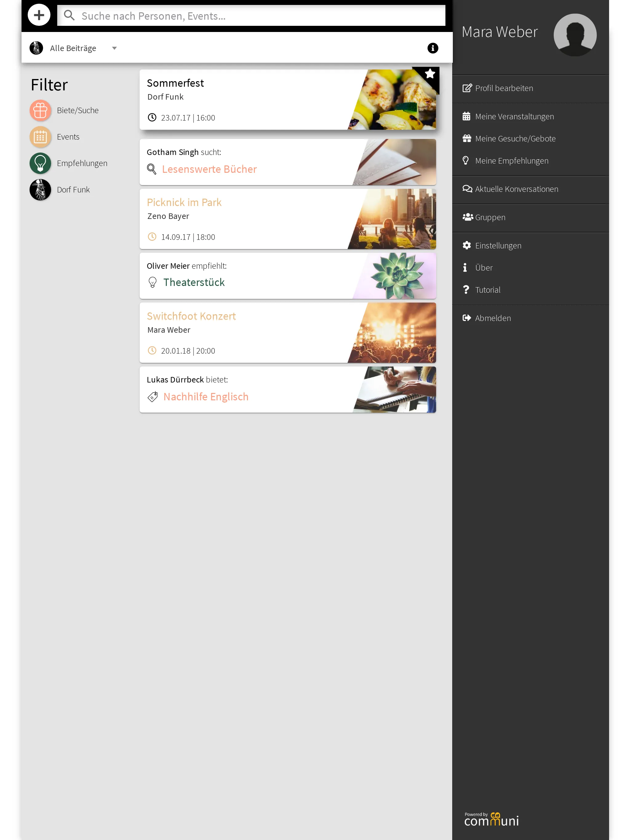The image size is (630, 840).
Task: Open the Lesenswerte Bücher post
Action: 209,169
